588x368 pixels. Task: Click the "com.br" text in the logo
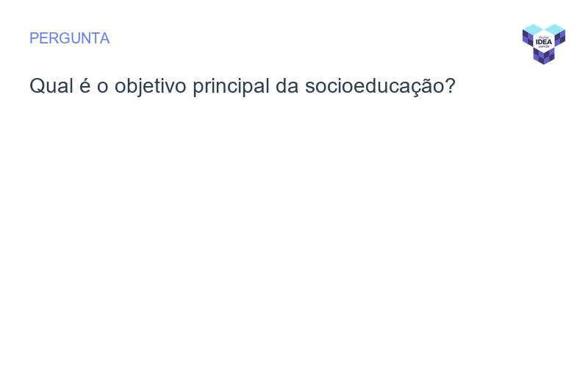[544, 47]
